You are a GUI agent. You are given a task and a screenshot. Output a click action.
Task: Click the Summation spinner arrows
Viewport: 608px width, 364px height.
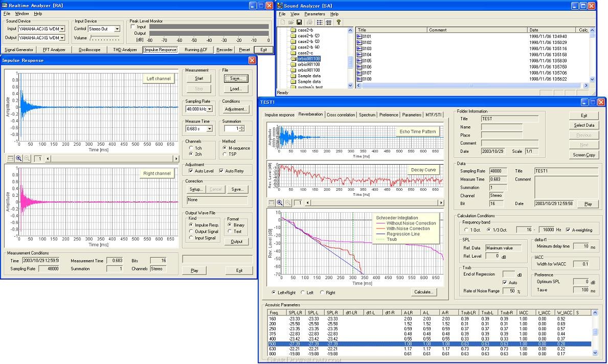(241, 129)
